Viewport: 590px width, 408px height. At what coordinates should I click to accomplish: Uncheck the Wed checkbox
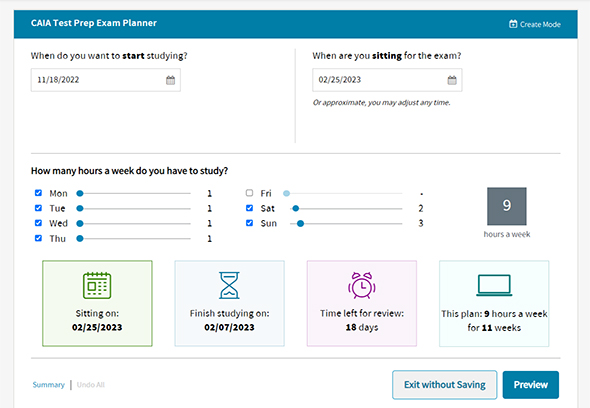38,223
